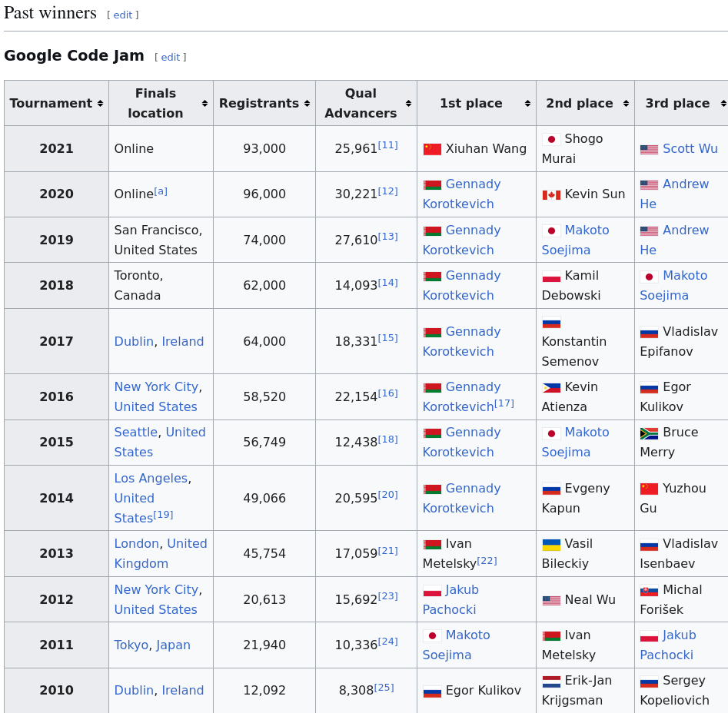Click the US flag beside Scott Wu
This screenshot has height=713, width=728.
649,149
